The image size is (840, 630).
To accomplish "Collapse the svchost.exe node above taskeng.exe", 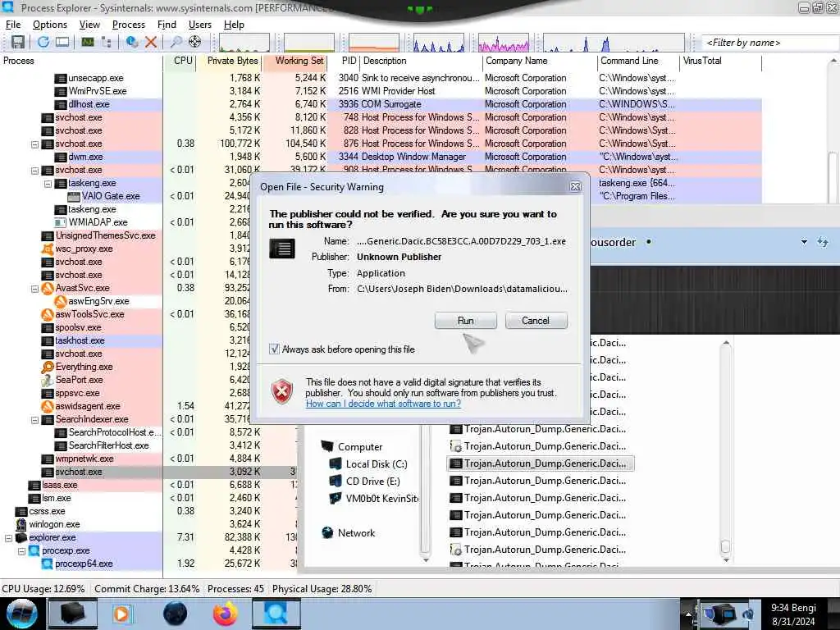I will [x=34, y=171].
